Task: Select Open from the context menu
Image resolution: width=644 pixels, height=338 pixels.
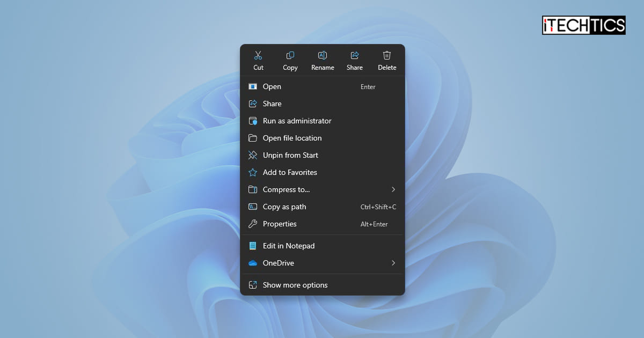Action: pyautogui.click(x=272, y=86)
